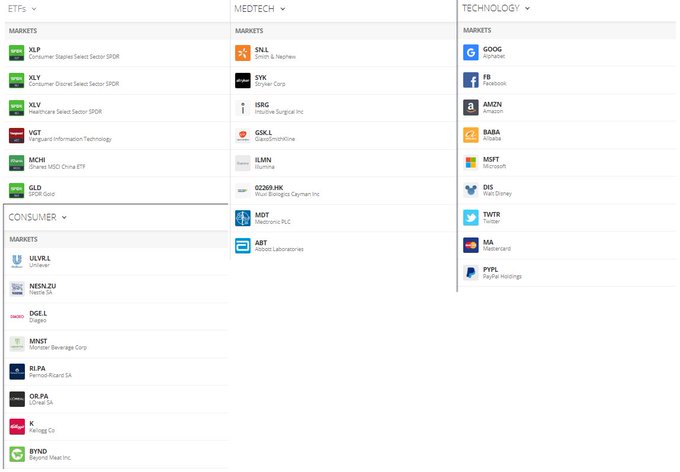Click the Nestle NESN.ZU logo icon
Viewport: 680px width, 472px height.
coord(17,289)
